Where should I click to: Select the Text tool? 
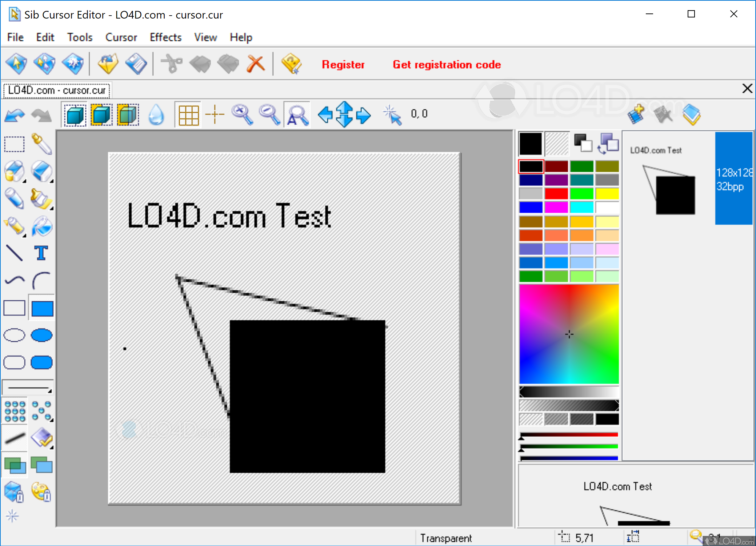(41, 253)
